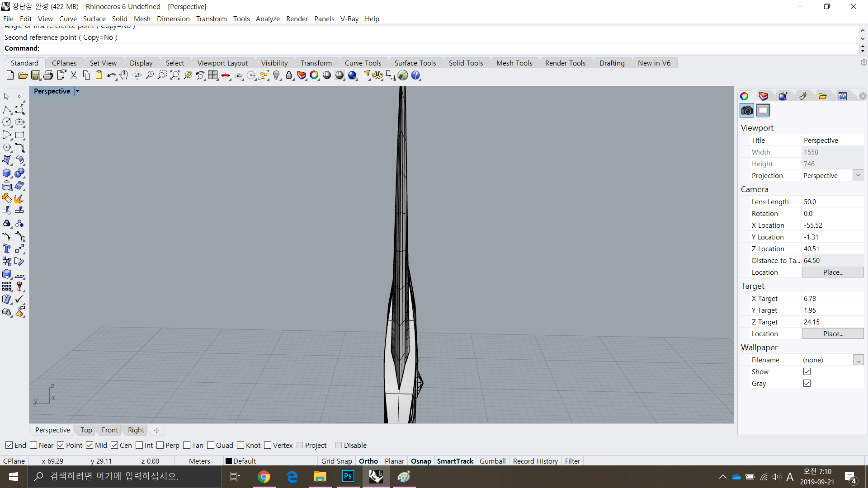Open the Projection dropdown
This screenshot has width=868, height=488.
[858, 175]
